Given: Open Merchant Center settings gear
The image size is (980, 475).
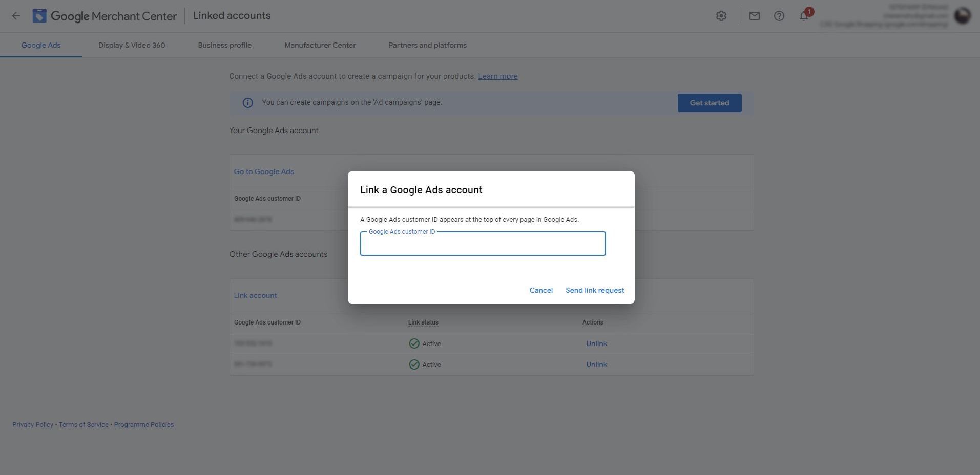Looking at the screenshot, I should (721, 16).
